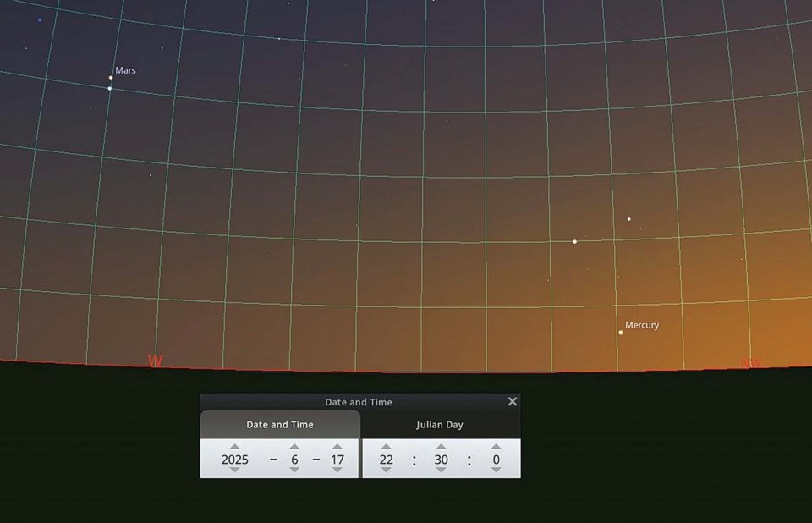The image size is (812, 523).
Task: Decrease the hour value below 22
Action: pyautogui.click(x=386, y=471)
